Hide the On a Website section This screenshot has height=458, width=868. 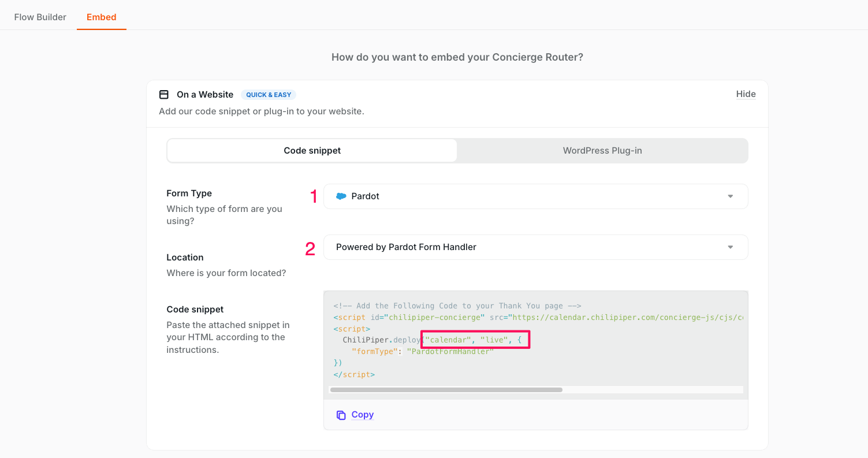(x=746, y=94)
